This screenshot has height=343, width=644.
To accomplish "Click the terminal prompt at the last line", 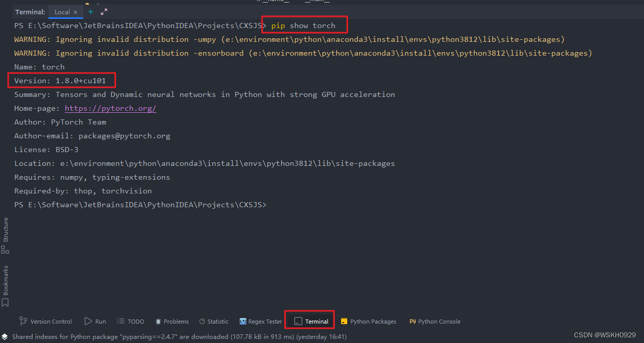I will pyautogui.click(x=275, y=205).
